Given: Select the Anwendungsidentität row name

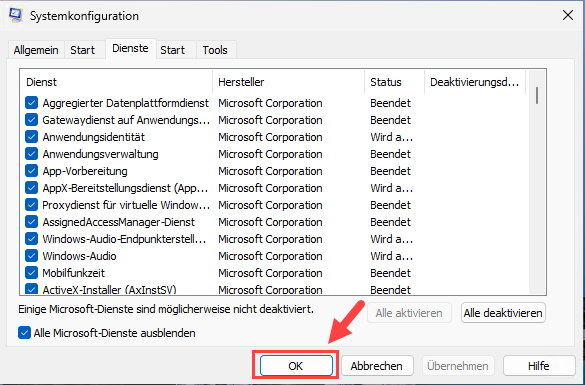Looking at the screenshot, I should [93, 137].
